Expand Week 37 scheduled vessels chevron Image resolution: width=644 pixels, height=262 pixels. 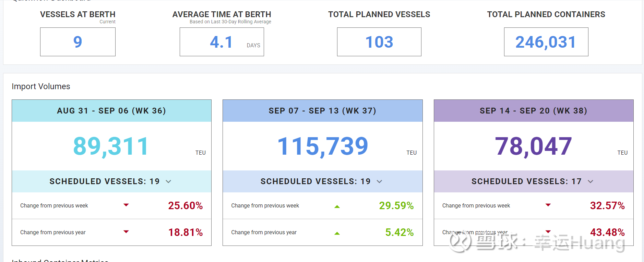click(x=379, y=181)
